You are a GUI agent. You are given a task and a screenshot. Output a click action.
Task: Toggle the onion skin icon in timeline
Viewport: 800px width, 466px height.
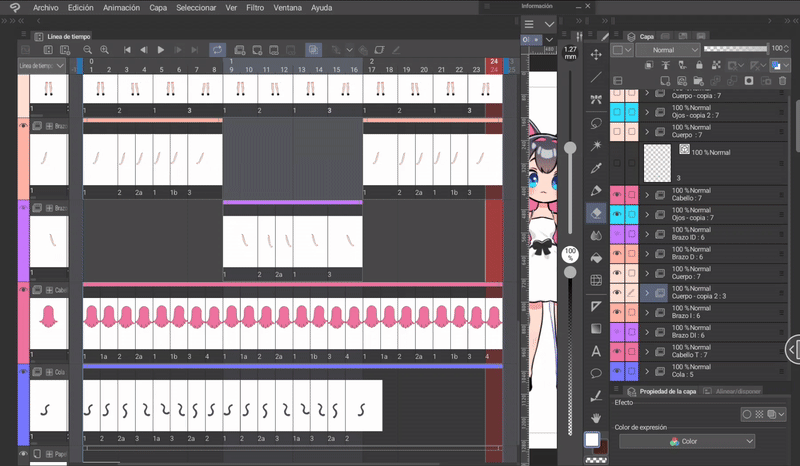313,50
